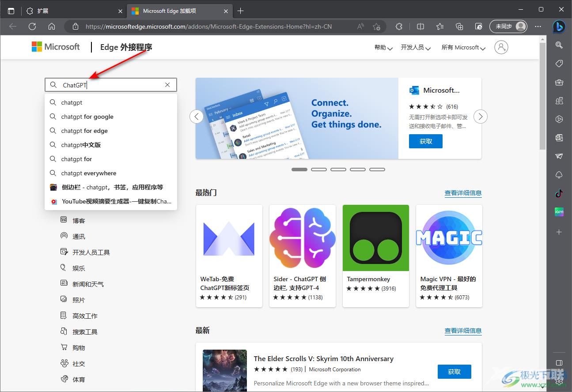Select 'chatgpt for edge' suggestion
Image resolution: width=572 pixels, height=392 pixels.
(x=111, y=131)
